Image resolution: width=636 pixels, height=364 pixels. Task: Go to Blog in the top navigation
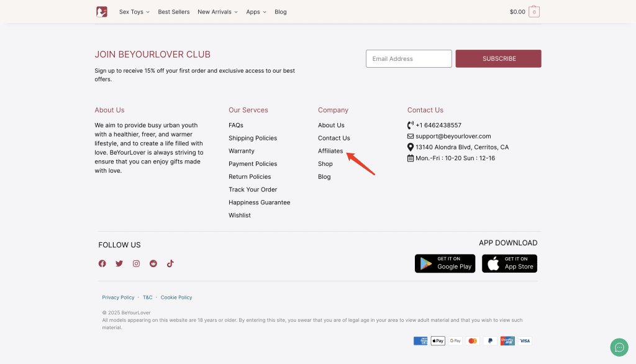click(x=281, y=12)
